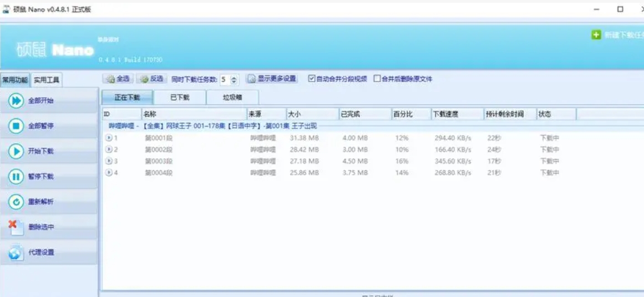Click the play icon on row ID 1
Viewport: 644px width, 297px height.
pyautogui.click(x=109, y=138)
